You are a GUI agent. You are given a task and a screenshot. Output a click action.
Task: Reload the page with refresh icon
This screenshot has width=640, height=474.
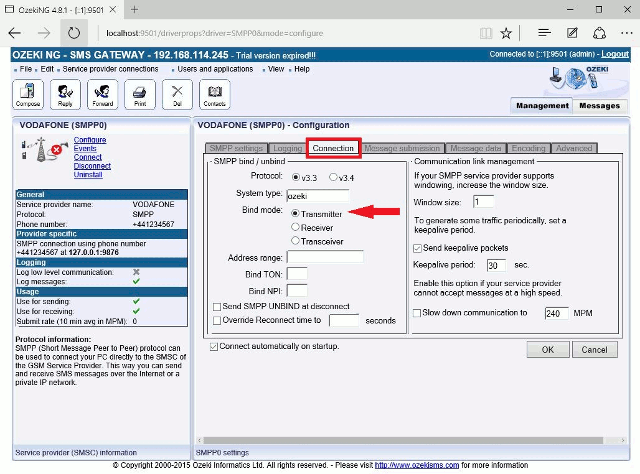[74, 33]
